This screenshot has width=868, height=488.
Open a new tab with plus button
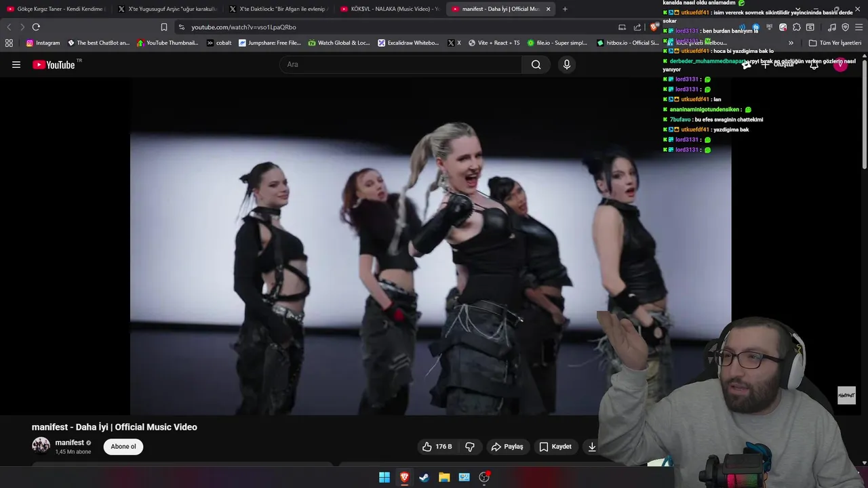(x=565, y=9)
